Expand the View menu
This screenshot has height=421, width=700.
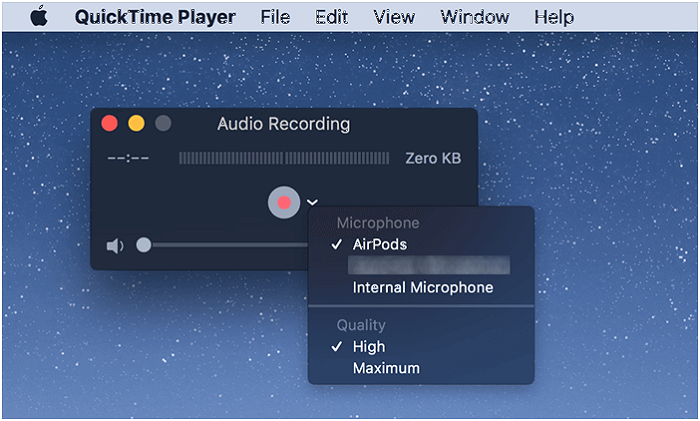click(394, 17)
